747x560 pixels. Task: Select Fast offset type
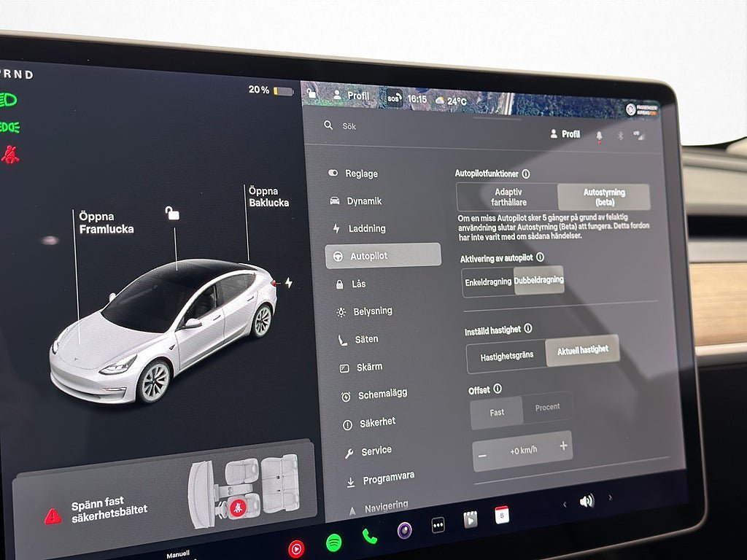(497, 413)
